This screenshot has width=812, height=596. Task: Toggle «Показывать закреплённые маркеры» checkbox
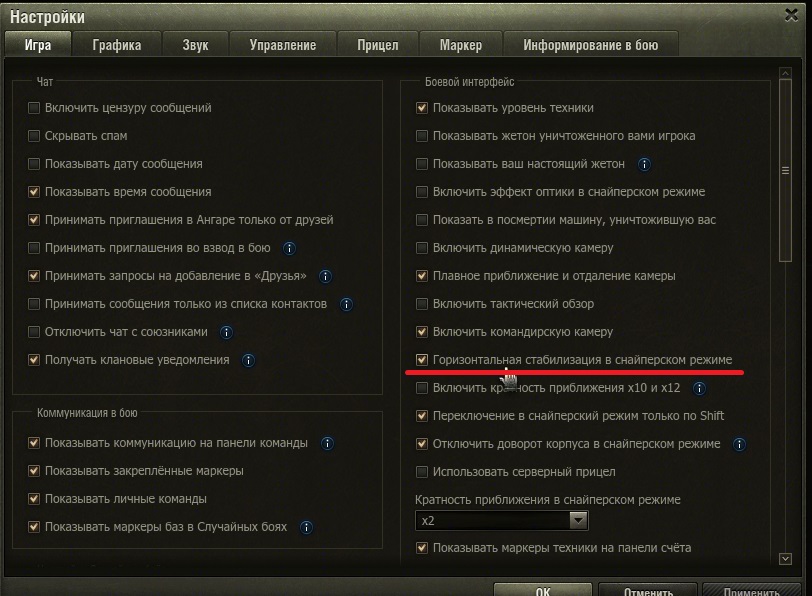(x=34, y=471)
